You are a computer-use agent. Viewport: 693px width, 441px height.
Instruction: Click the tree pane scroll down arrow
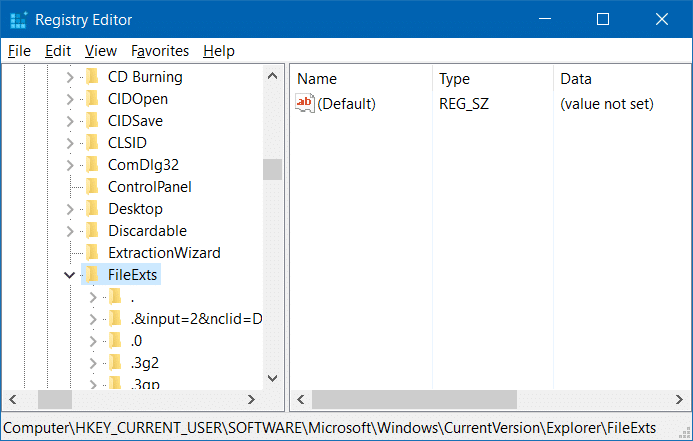273,379
